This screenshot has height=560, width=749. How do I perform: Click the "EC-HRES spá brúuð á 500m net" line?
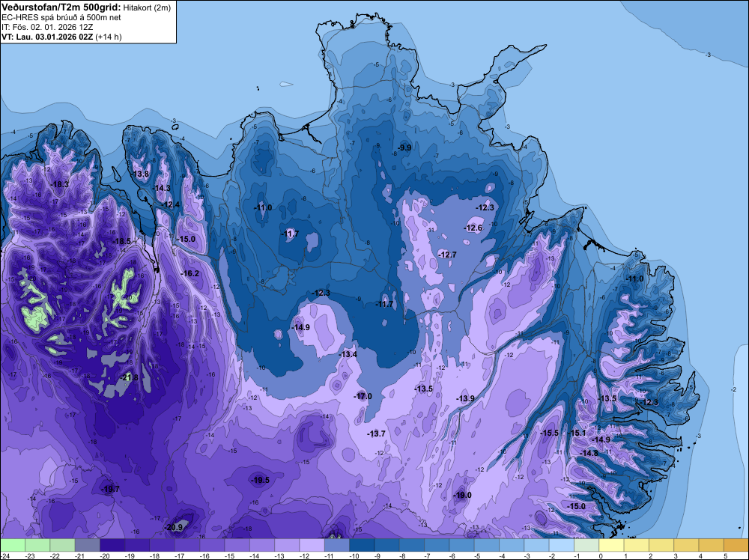pos(61,17)
